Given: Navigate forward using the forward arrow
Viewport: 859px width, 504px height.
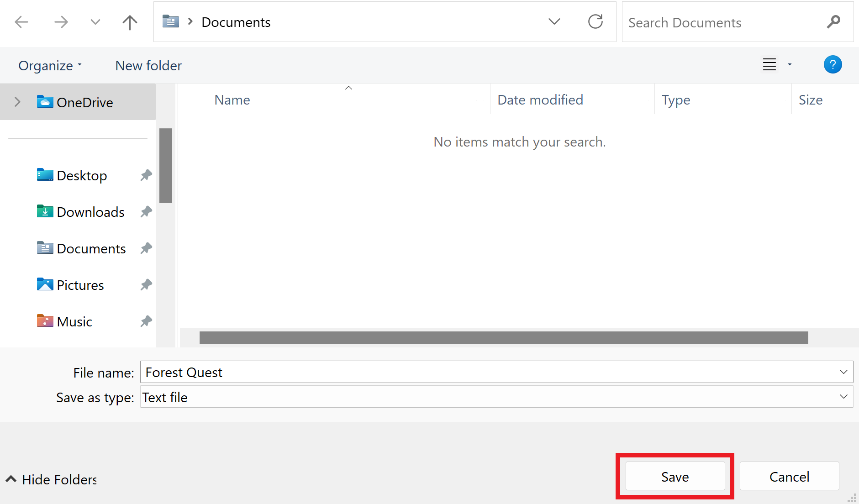Looking at the screenshot, I should pos(61,21).
